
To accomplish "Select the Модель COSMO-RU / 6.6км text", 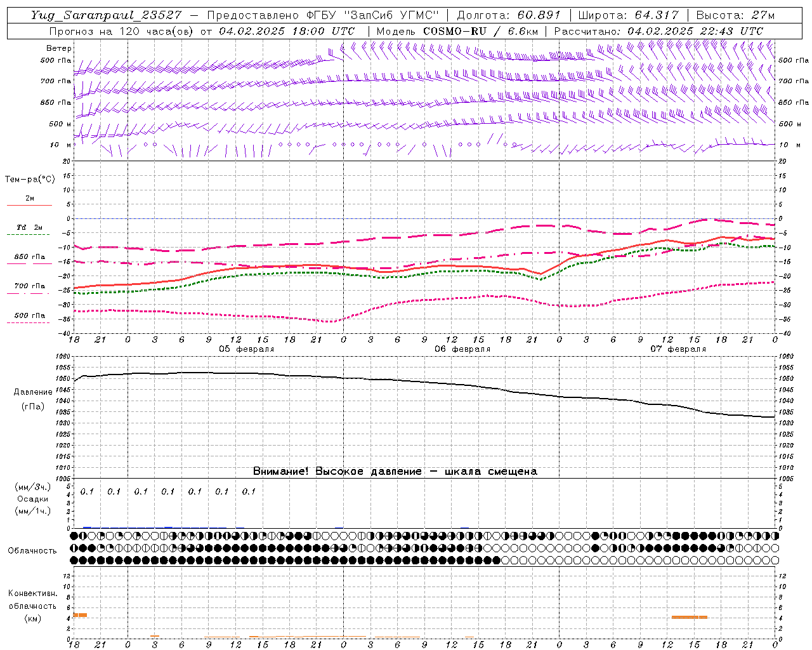I will point(457,31).
